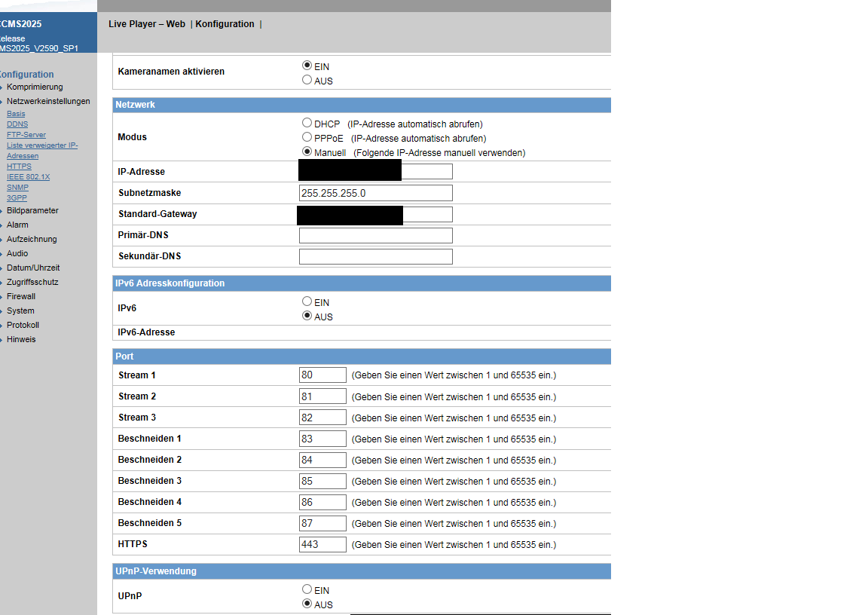Click the HTTPS port input field
This screenshot has height=615, width=868.
[x=322, y=544]
